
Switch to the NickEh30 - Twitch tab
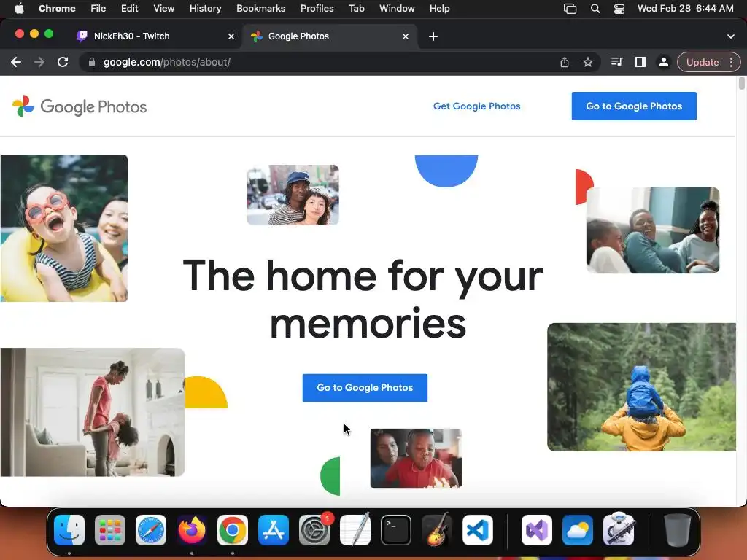(x=155, y=36)
